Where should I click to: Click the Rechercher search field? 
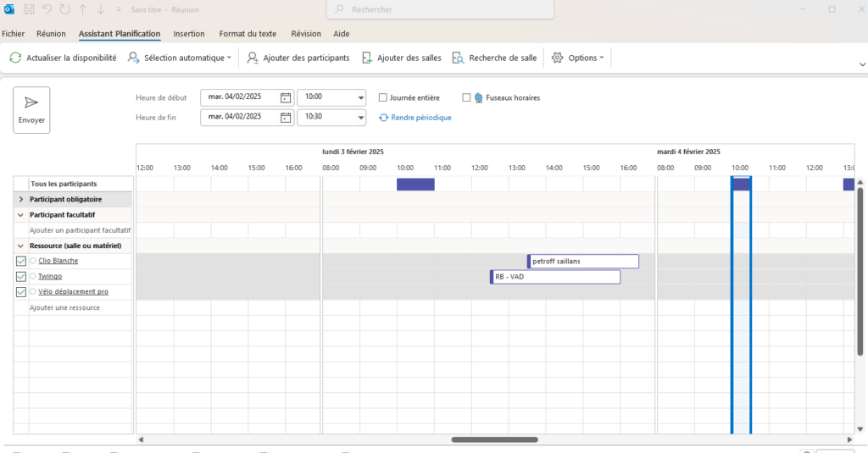click(x=441, y=9)
